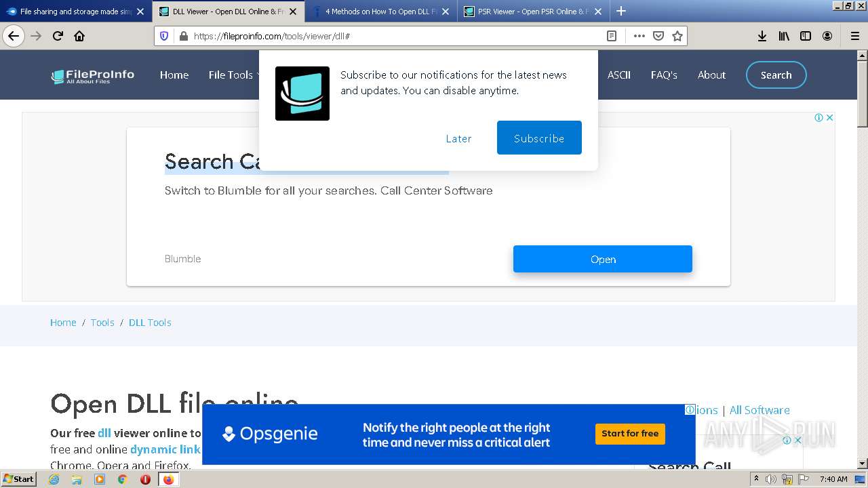Close the top ad with X icon
The width and height of the screenshot is (868, 488).
[x=829, y=118]
